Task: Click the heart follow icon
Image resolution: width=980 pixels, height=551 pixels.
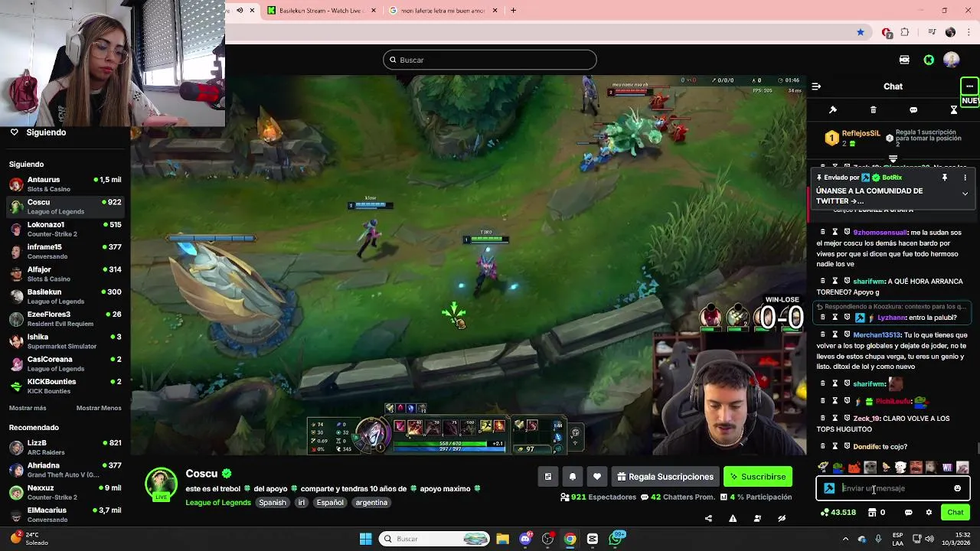Action: 597,477
